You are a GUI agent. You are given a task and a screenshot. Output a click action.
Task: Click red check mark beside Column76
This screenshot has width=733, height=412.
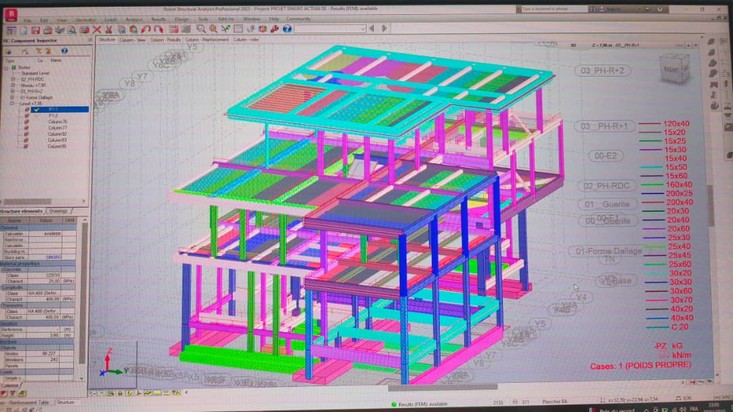(x=27, y=122)
